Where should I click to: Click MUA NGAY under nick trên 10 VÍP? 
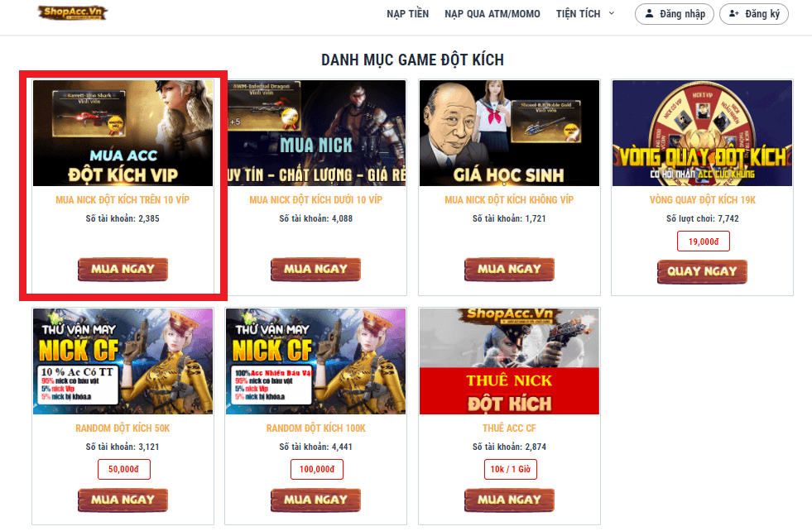123,269
